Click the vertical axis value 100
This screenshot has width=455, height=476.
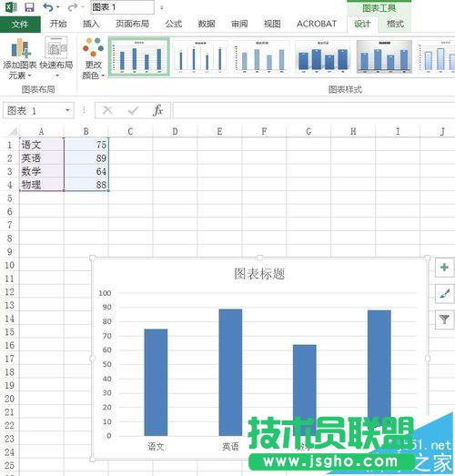[105, 293]
